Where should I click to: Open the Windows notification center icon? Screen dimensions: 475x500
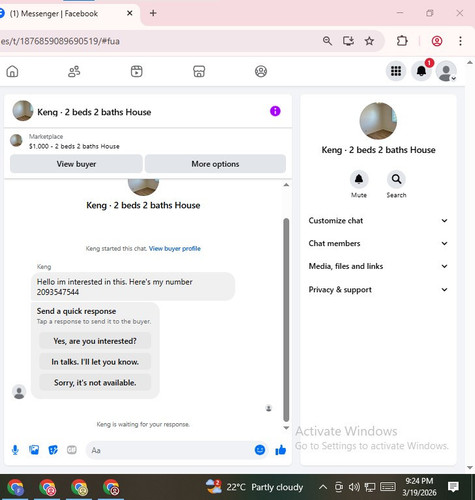[453, 487]
